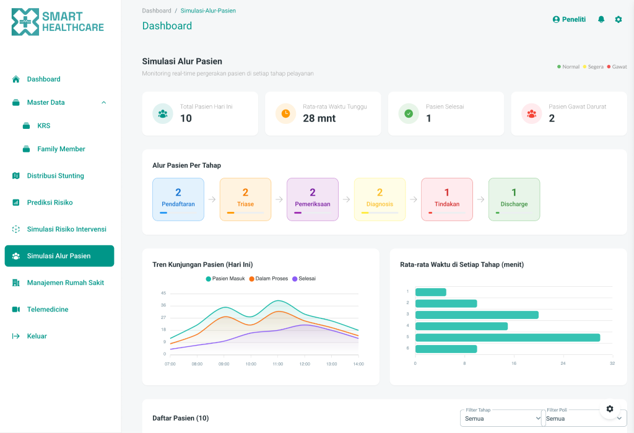This screenshot has width=634, height=433.
Task: Open the Filter Tahap dropdown
Action: (501, 418)
